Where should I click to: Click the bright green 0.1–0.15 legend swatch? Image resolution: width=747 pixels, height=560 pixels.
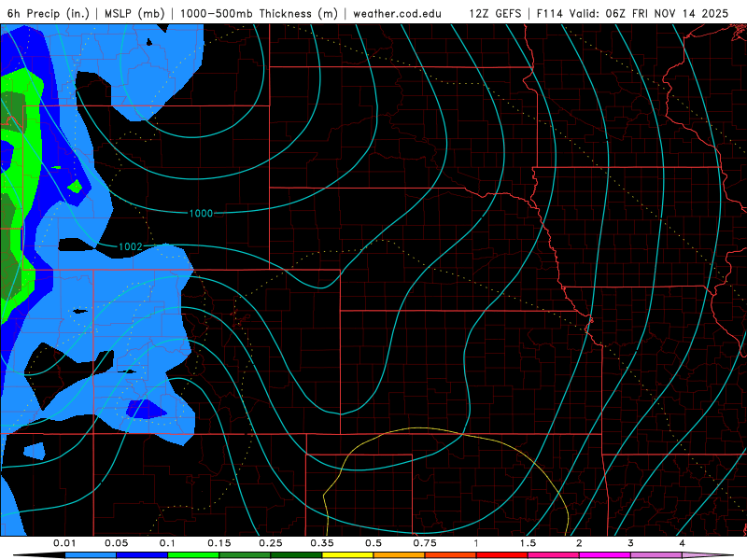point(193,555)
